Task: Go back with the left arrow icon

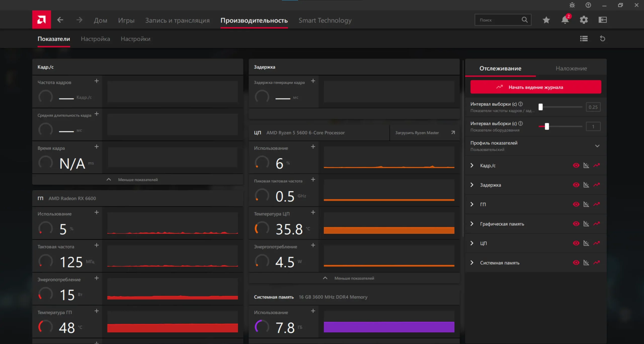Action: 60,20
